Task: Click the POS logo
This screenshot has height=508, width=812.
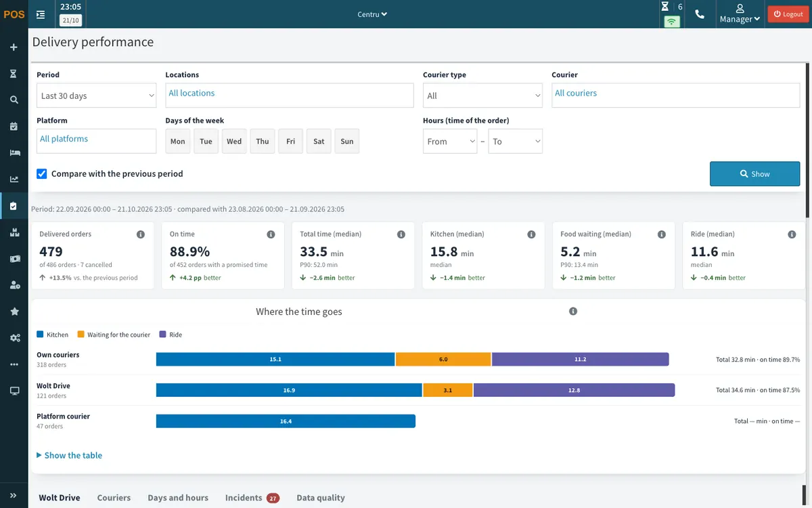Action: (14, 14)
